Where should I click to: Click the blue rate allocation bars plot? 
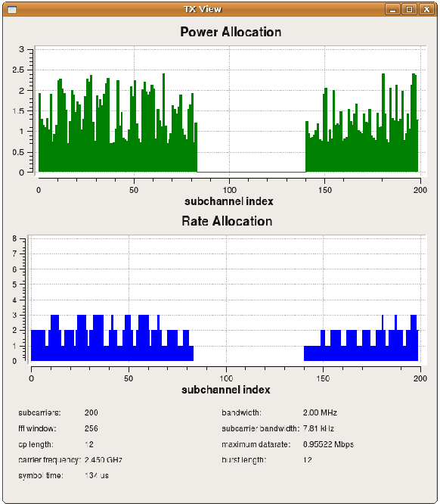coord(227,300)
